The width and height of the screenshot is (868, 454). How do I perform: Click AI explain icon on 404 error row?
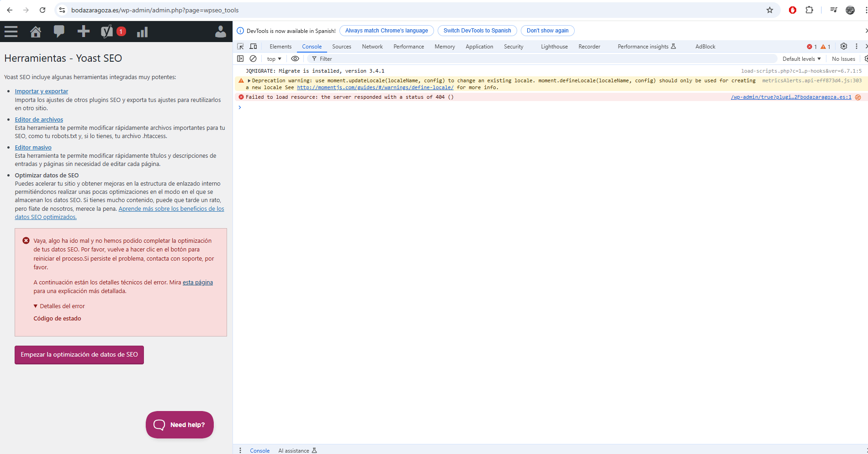point(858,97)
